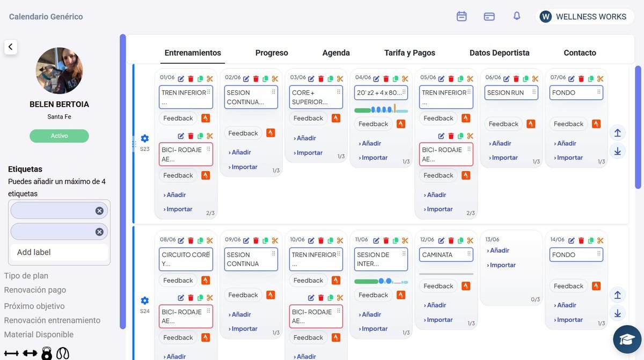
Task: Click the Add label input field
Action: tap(59, 252)
